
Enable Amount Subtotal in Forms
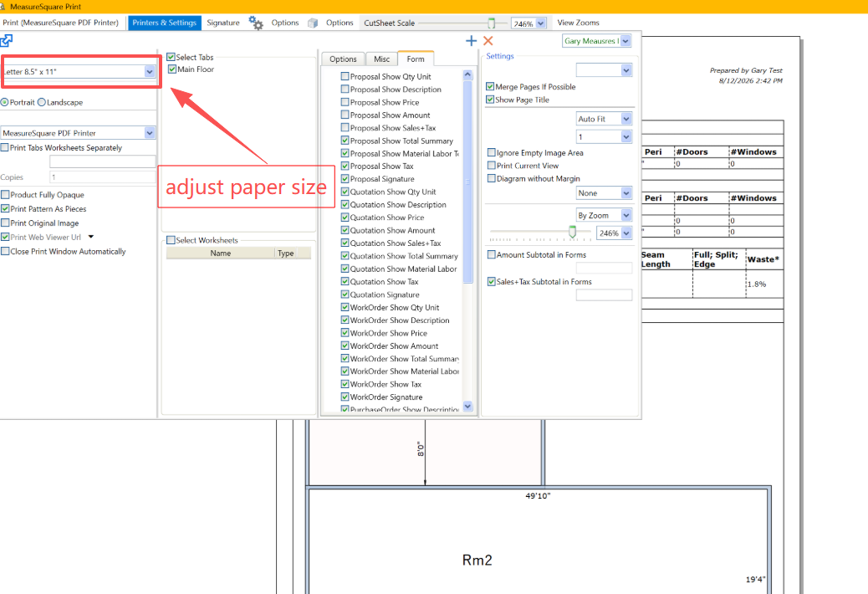[x=491, y=254]
